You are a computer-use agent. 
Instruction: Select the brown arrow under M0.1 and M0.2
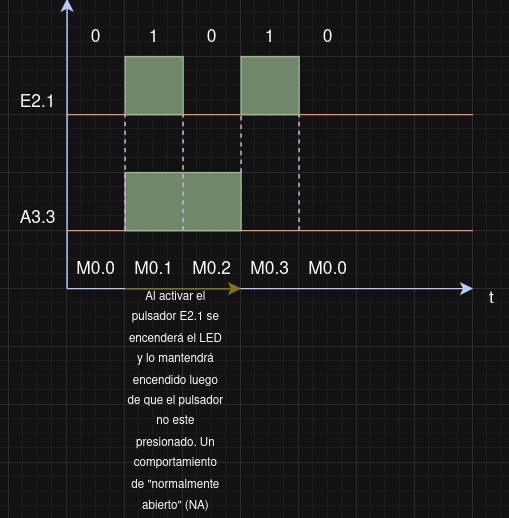click(x=183, y=288)
